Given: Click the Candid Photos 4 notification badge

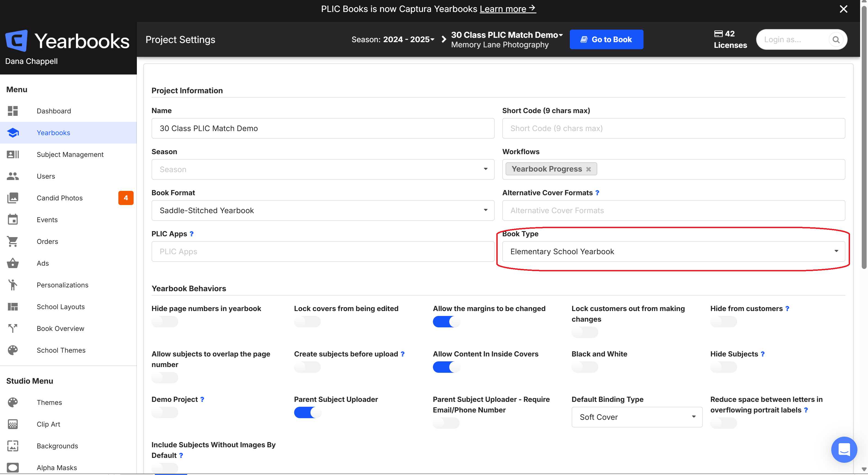Looking at the screenshot, I should [126, 198].
